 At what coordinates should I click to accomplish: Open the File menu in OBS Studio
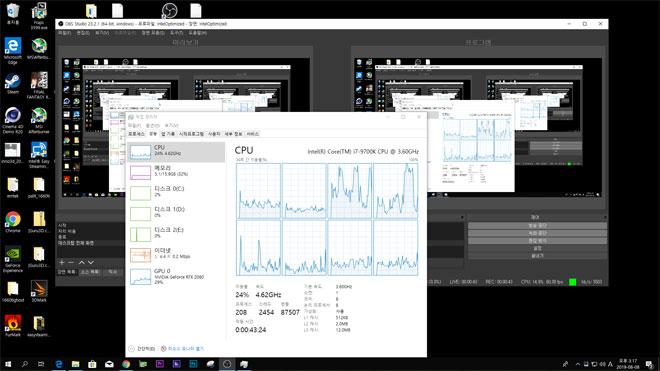pos(64,33)
